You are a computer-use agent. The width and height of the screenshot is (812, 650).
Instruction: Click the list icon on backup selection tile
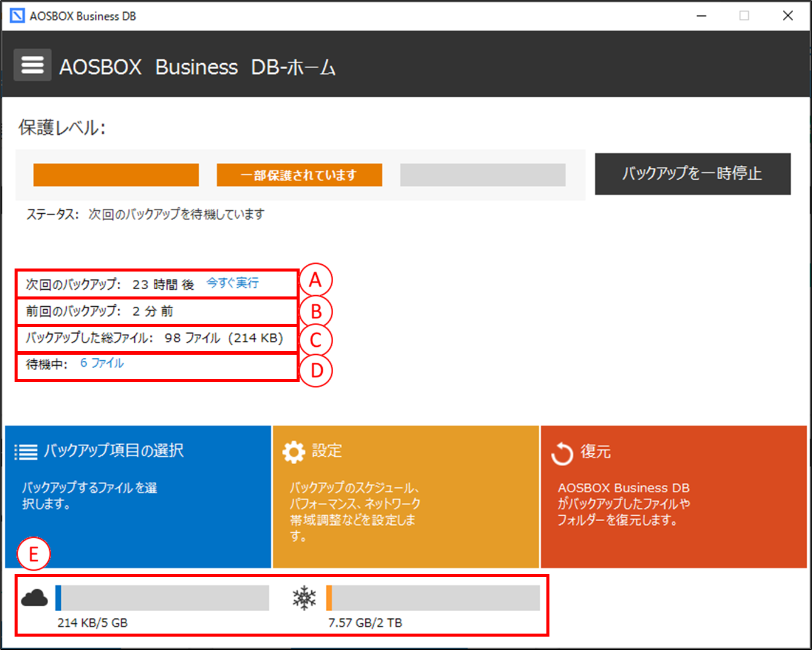click(x=26, y=451)
